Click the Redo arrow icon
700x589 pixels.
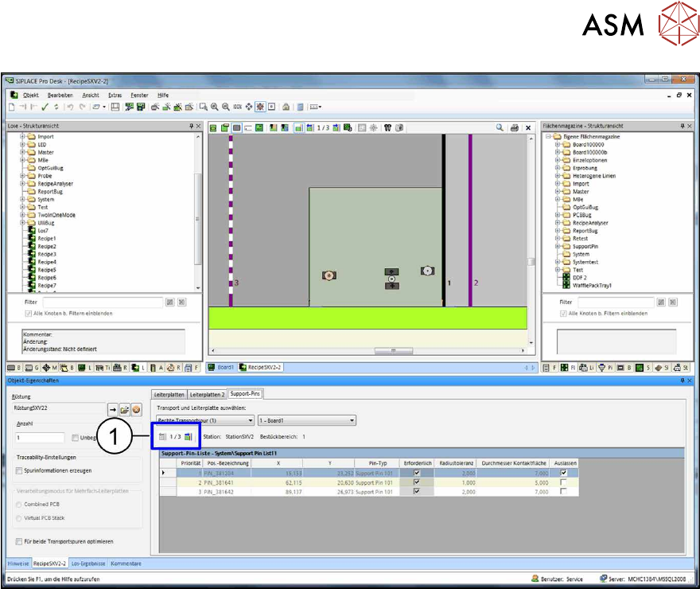(x=82, y=107)
